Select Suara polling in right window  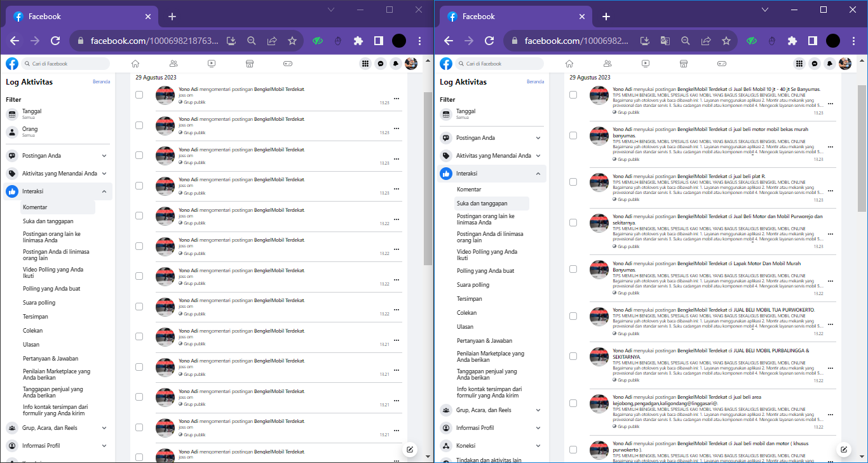pos(473,285)
